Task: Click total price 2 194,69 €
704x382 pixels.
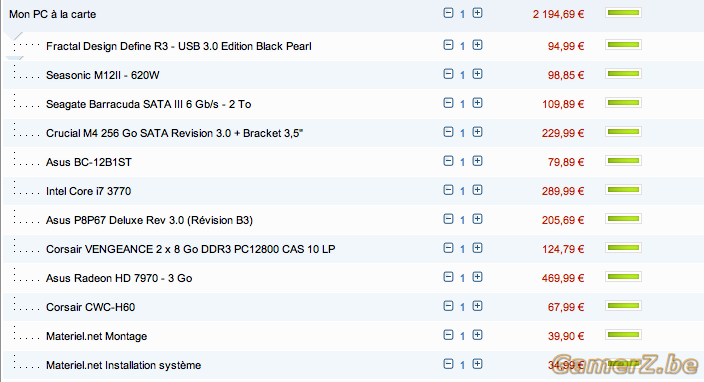Action: click(x=559, y=14)
